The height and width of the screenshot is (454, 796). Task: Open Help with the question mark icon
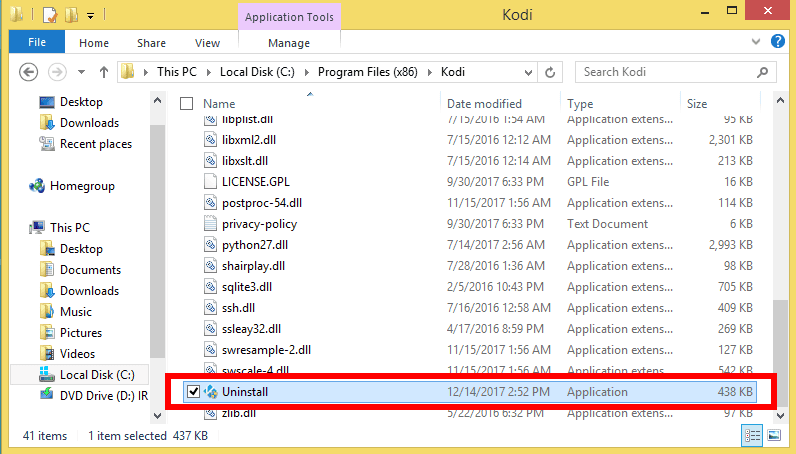[x=777, y=41]
